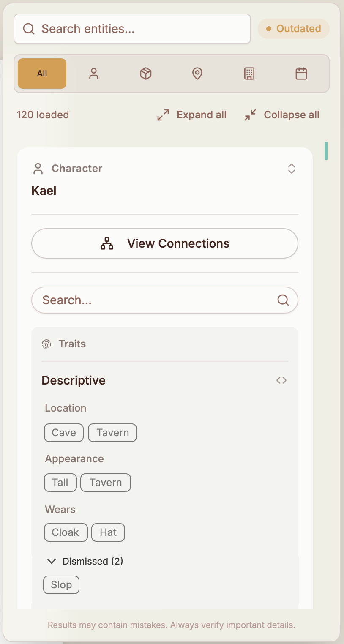Click the Kael card Search field
Image resolution: width=344 pixels, height=644 pixels.
[x=165, y=300]
